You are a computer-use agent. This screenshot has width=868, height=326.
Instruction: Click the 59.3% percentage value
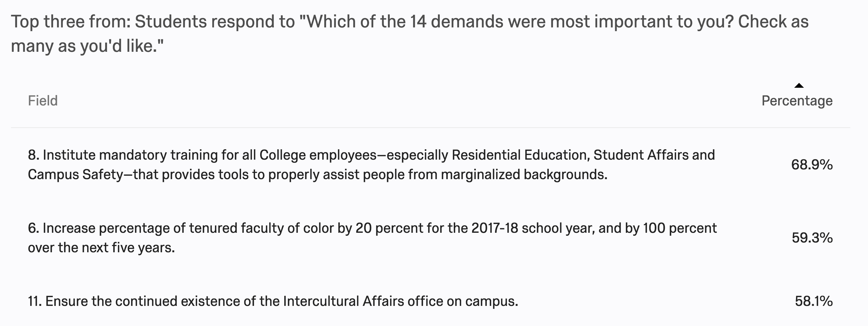pos(812,238)
